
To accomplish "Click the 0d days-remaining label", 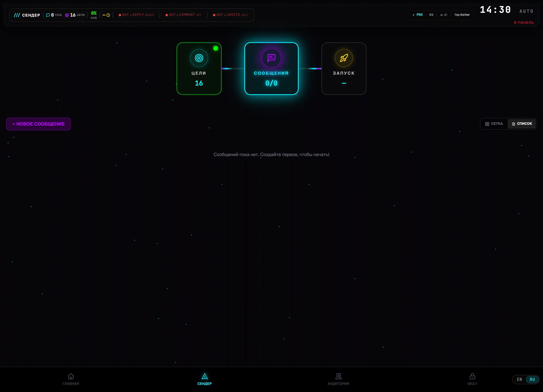I will (431, 15).
